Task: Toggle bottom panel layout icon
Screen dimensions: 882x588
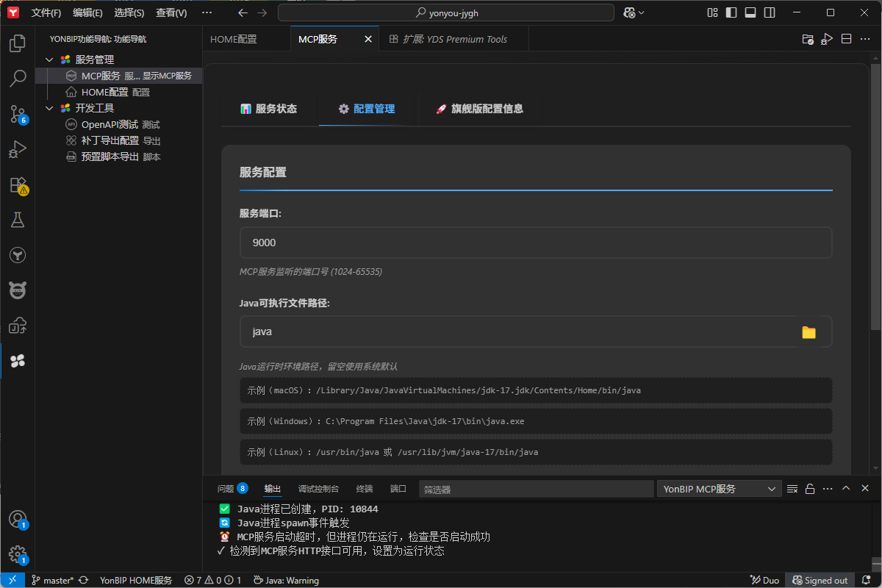Action: (x=750, y=12)
